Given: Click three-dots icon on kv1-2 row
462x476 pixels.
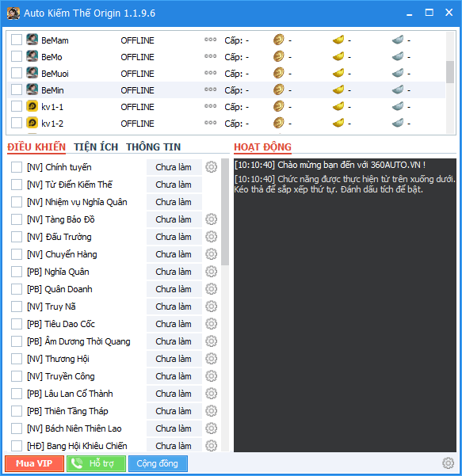Looking at the screenshot, I should tap(210, 123).
